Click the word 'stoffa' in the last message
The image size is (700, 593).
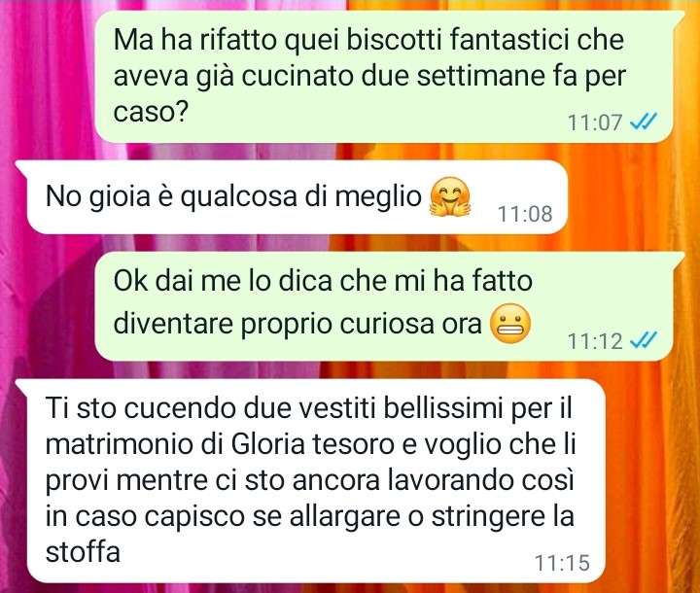click(x=83, y=552)
